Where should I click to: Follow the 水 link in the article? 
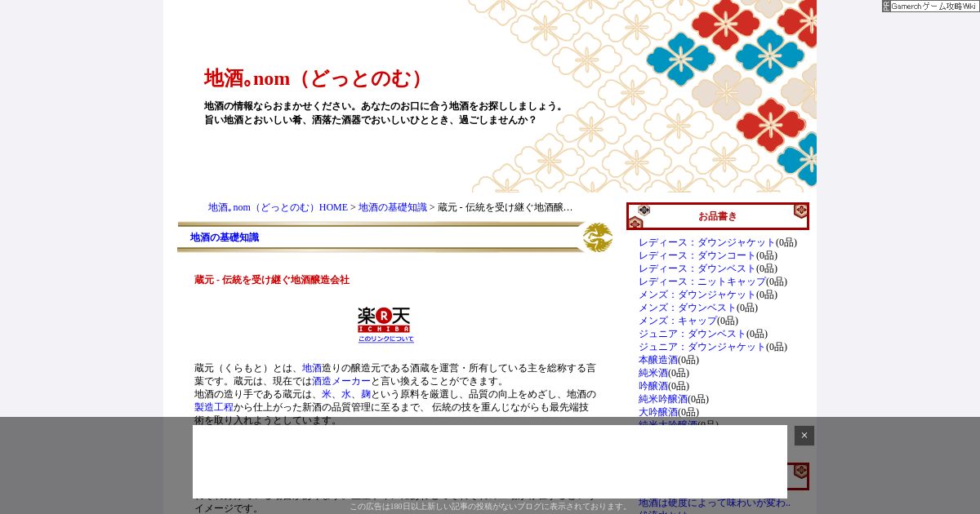[x=346, y=394]
